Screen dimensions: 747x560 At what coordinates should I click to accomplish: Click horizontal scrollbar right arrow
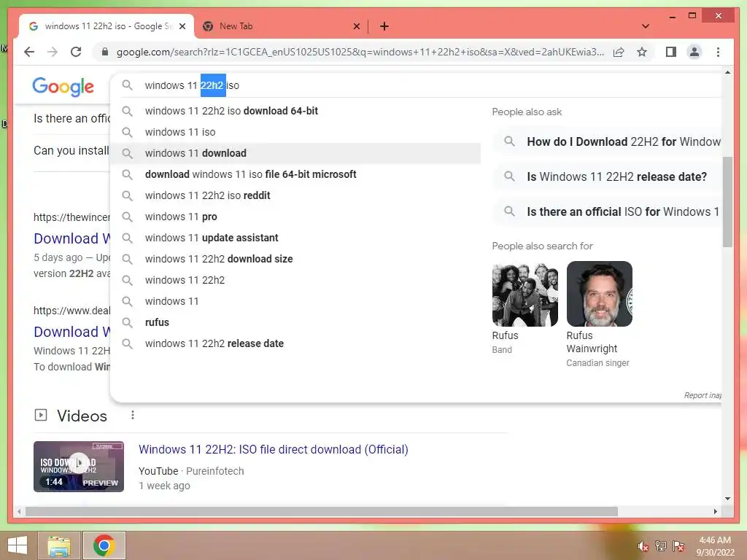coord(715,511)
